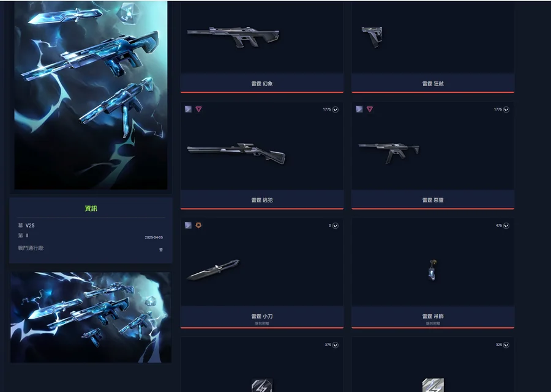Open the 雷霆 幻象 weapon label
The width and height of the screenshot is (551, 392).
click(262, 84)
